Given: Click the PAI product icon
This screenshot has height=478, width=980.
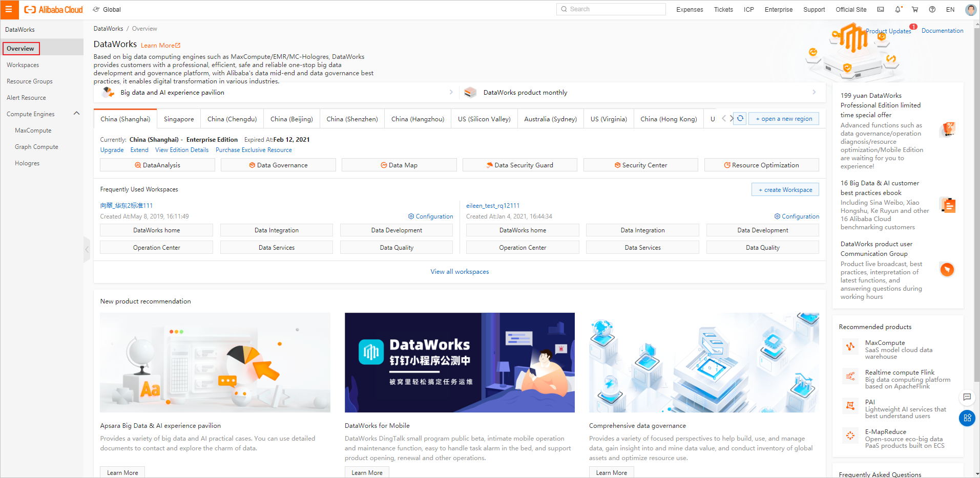Looking at the screenshot, I should tap(850, 406).
